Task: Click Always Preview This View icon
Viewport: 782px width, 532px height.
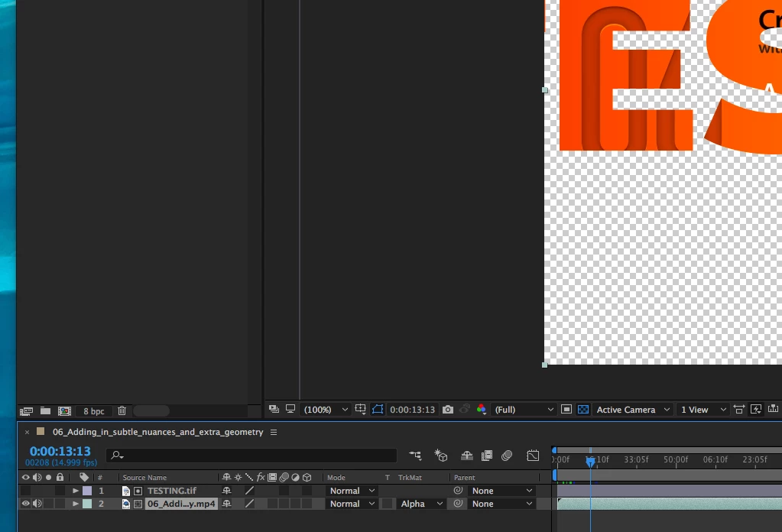Action: (x=274, y=410)
